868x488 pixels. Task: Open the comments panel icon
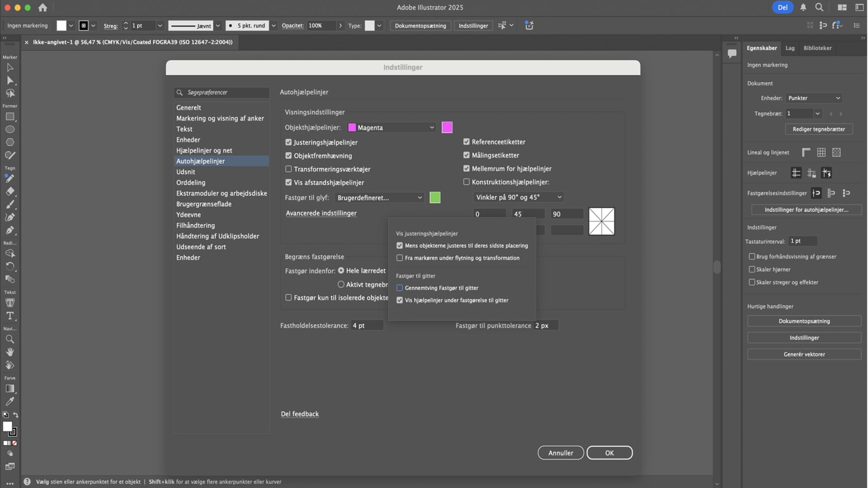(x=732, y=54)
